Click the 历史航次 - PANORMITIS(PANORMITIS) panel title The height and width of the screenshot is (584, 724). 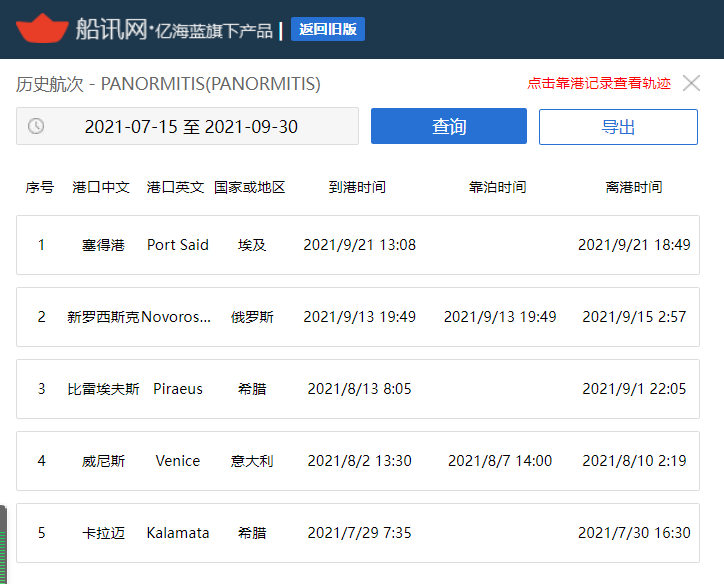[x=168, y=84]
